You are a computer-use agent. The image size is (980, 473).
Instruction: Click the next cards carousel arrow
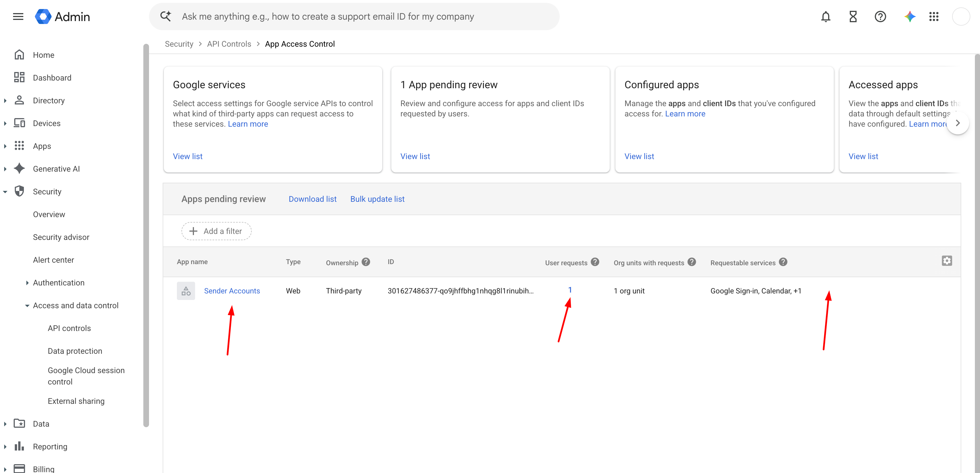(x=958, y=123)
